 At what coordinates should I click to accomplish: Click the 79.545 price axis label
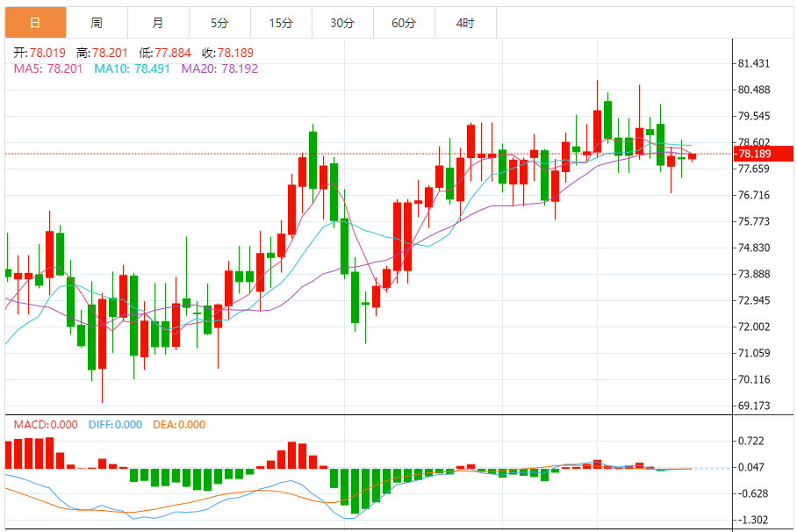(x=754, y=116)
